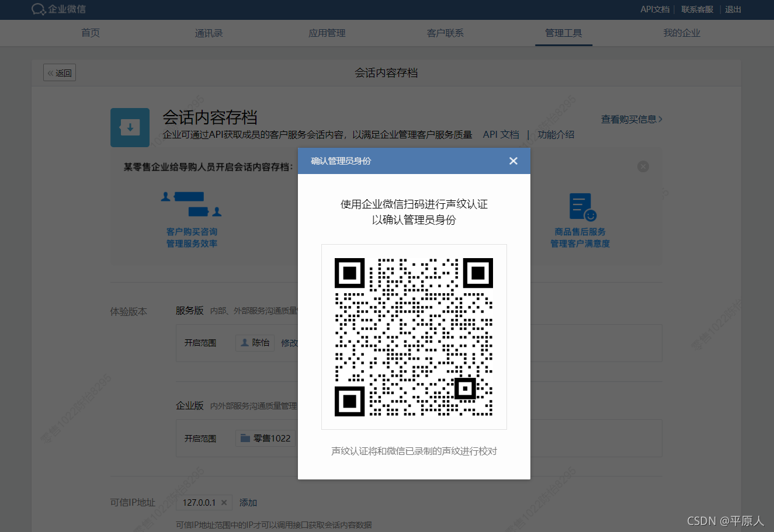Image resolution: width=774 pixels, height=532 pixels.
Task: Open the 首页 tab
Action: pos(91,33)
